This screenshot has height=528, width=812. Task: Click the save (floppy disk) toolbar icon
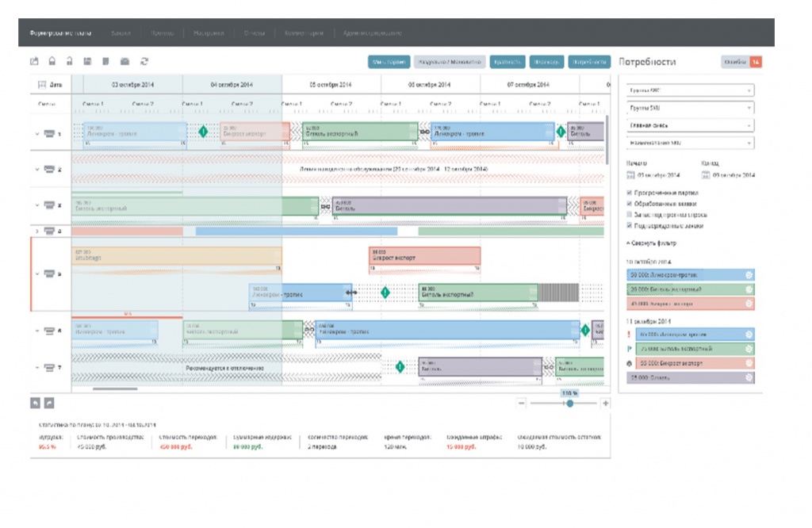(87, 61)
